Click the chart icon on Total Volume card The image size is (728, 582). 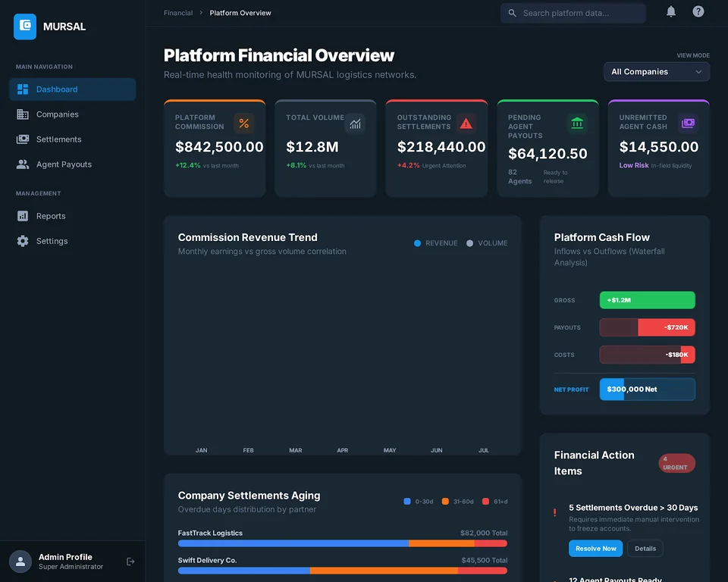(x=355, y=124)
